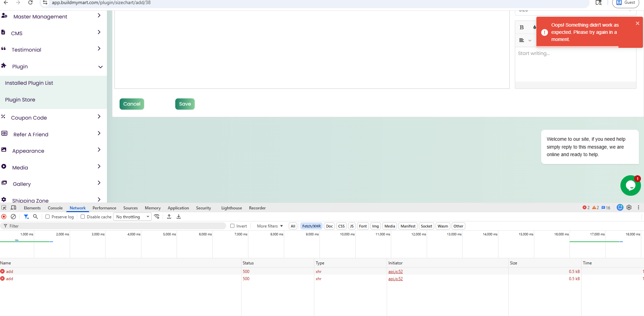The width and height of the screenshot is (644, 316).
Task: Toggle the CSS filter chip
Action: tap(341, 226)
